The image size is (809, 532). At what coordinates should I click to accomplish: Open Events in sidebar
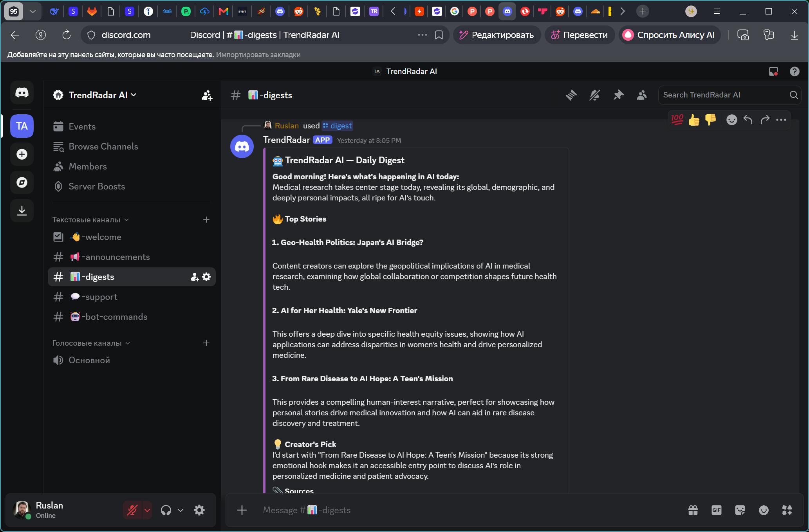click(x=132, y=126)
